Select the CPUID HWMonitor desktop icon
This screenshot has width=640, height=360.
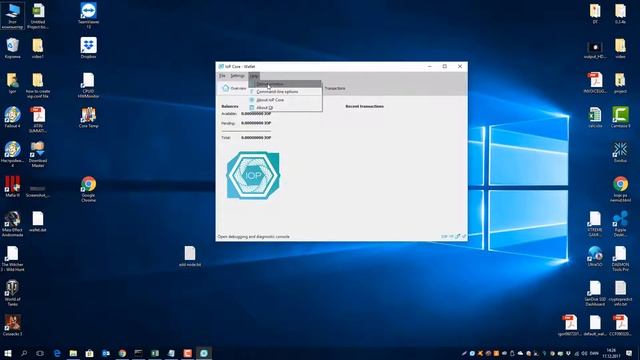click(89, 85)
